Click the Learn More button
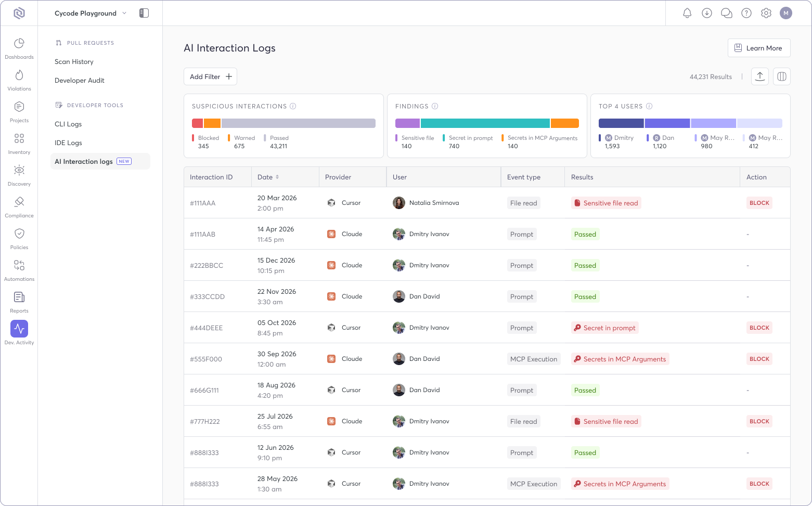 (x=759, y=47)
